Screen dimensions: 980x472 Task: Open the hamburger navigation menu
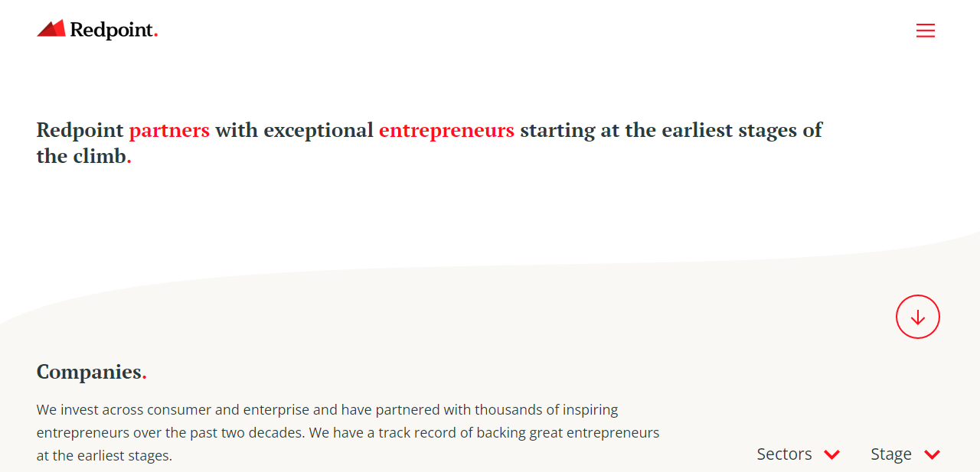point(925,31)
